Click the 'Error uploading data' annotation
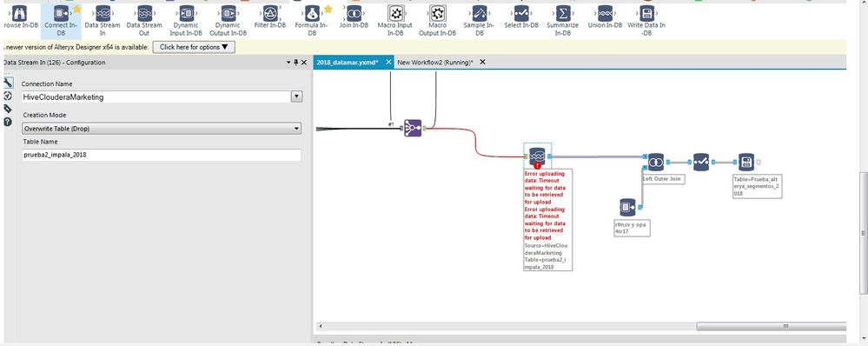Screen dimensions: 868x346 (547, 220)
